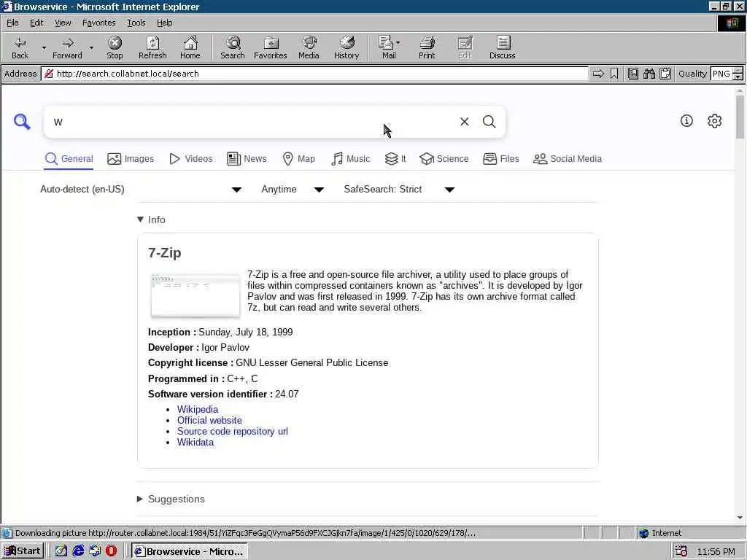Open search preferences gear icon

[715, 121]
